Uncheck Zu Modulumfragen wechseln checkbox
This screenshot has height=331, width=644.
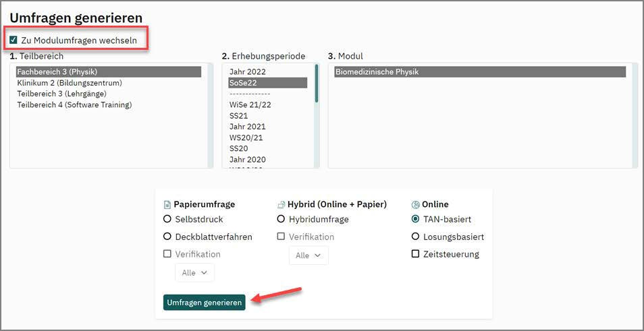[14, 40]
